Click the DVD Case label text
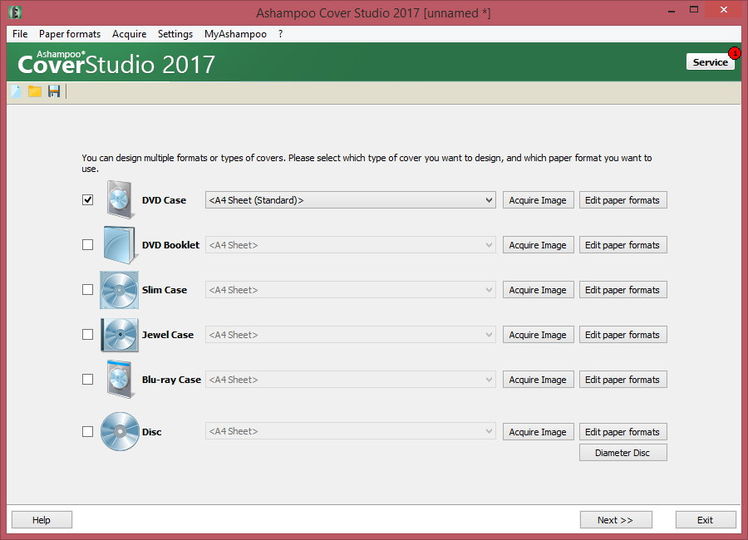This screenshot has width=748, height=540. pos(164,200)
